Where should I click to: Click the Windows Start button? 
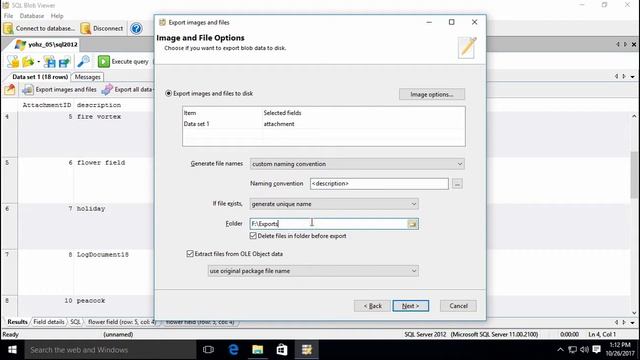(12, 350)
